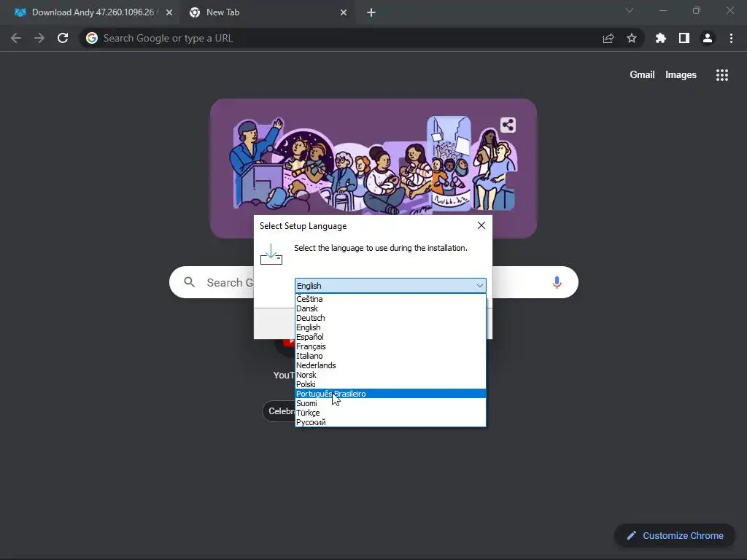Restore down the Chrome window

(x=697, y=10)
